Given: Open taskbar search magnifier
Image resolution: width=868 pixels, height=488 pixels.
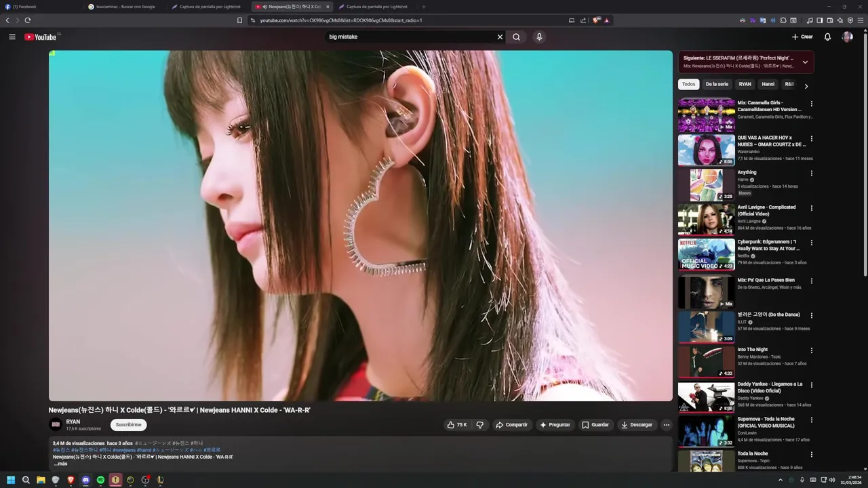Looking at the screenshot, I should tap(26, 480).
